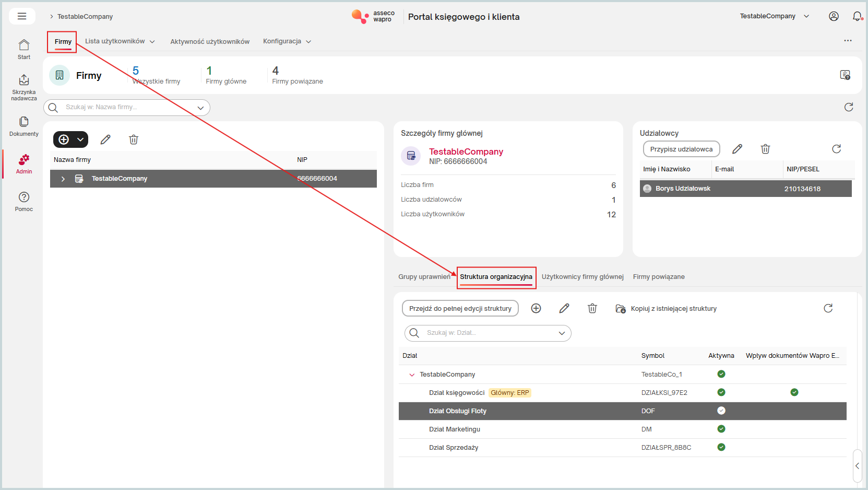Toggle Aktywna for Dział Sprzedaży
The height and width of the screenshot is (490, 868).
click(721, 447)
